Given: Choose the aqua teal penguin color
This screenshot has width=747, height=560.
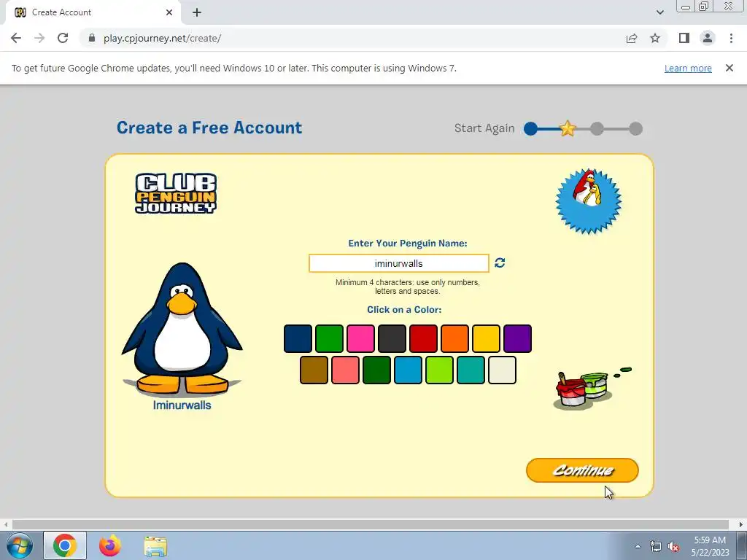Looking at the screenshot, I should 471,370.
